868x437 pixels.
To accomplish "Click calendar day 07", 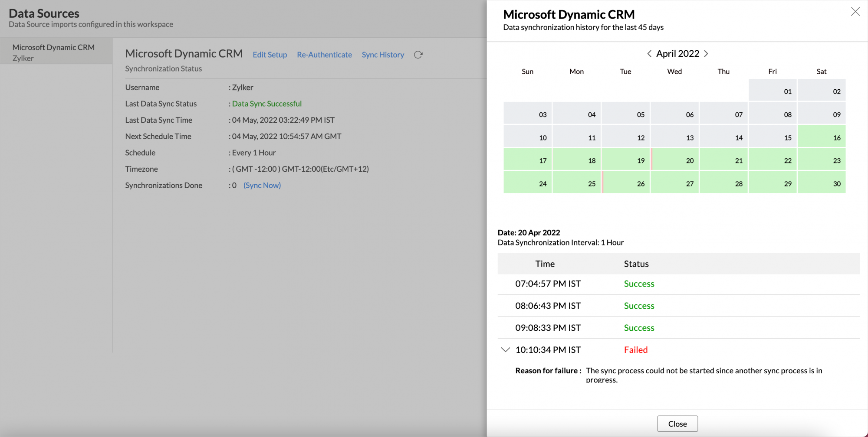I will pyautogui.click(x=723, y=113).
